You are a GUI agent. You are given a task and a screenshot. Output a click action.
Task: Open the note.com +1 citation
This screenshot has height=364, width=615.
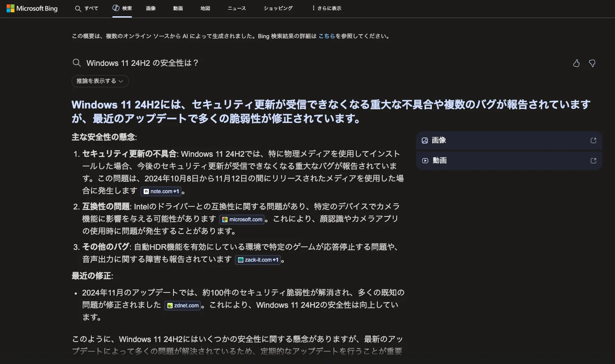click(x=161, y=191)
